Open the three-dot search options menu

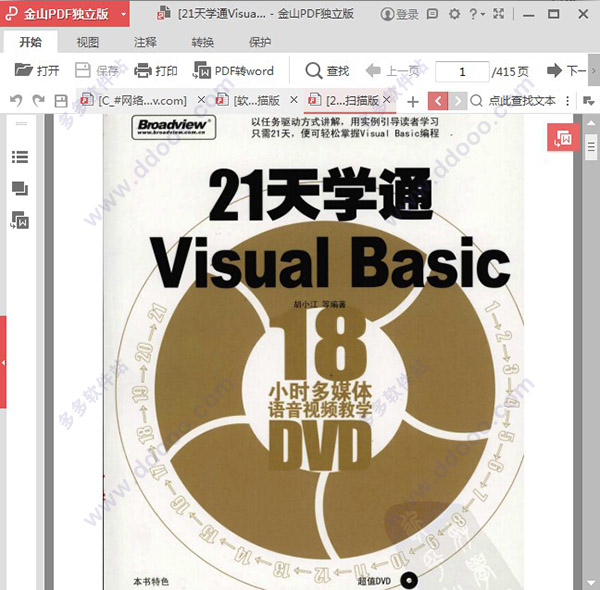568,101
